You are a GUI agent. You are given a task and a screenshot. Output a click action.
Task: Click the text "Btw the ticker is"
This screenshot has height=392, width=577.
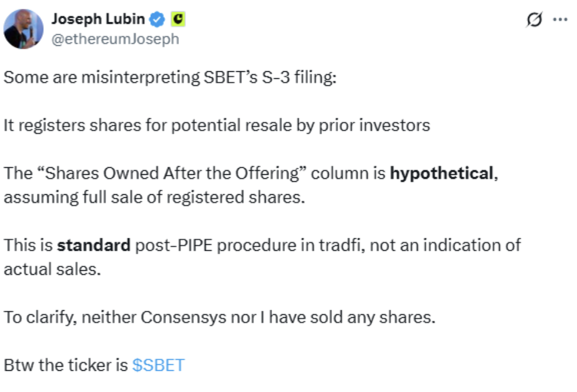(x=65, y=365)
